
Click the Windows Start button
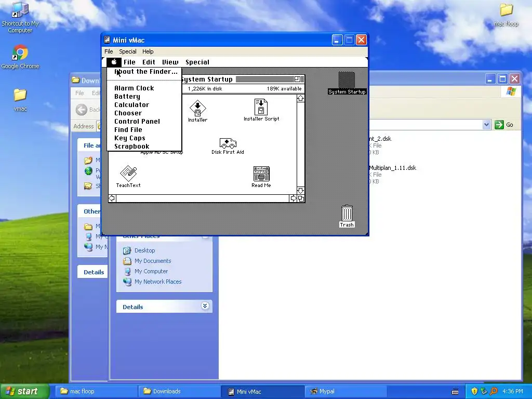tap(24, 392)
